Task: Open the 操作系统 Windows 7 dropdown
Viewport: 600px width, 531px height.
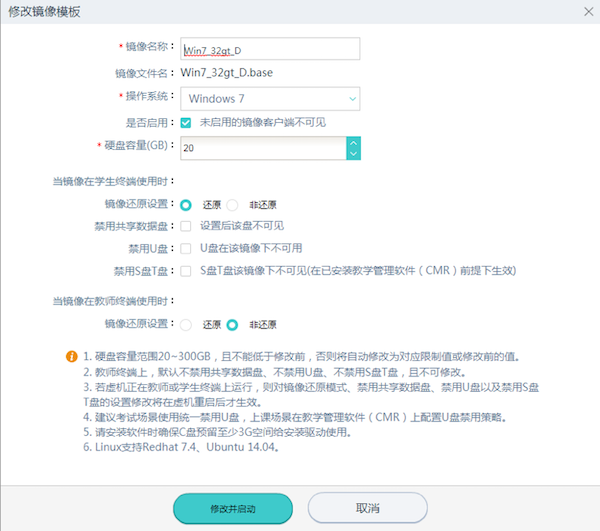Action: (270, 99)
